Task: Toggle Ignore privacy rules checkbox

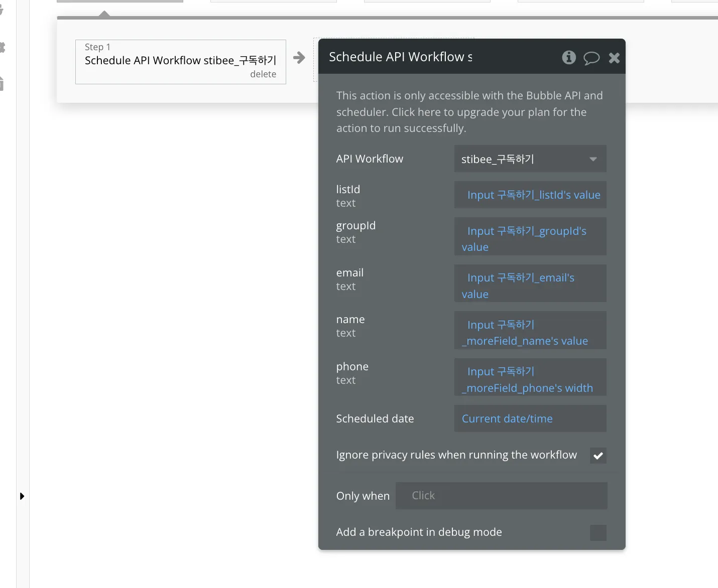Action: point(597,456)
